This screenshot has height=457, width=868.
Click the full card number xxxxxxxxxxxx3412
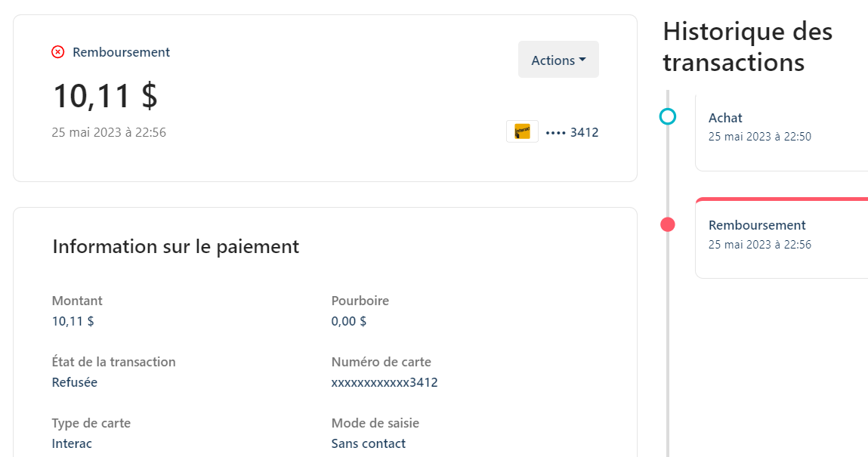385,382
